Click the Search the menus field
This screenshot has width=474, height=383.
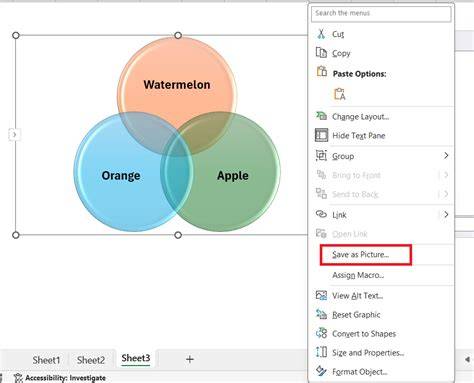(381, 14)
